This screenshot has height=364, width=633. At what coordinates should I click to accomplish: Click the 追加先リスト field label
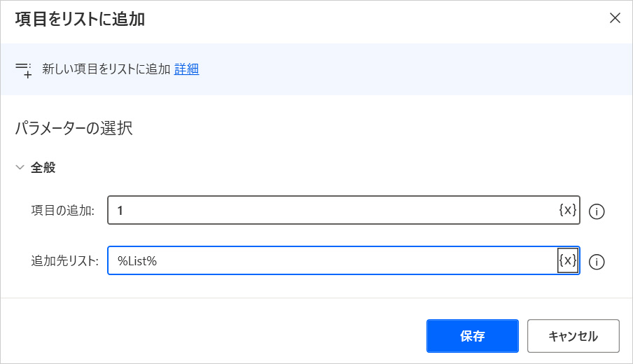(x=64, y=262)
